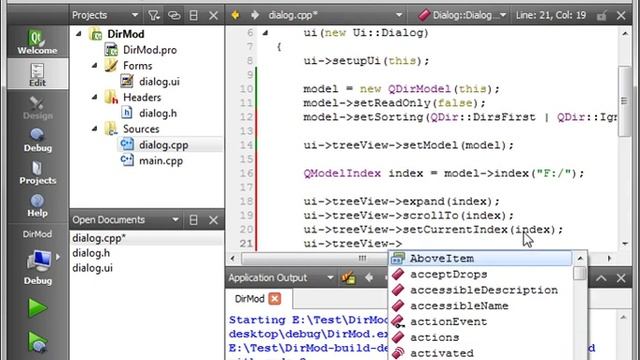Click editor scroll down arrow
640x360 pixels.
tap(625, 244)
